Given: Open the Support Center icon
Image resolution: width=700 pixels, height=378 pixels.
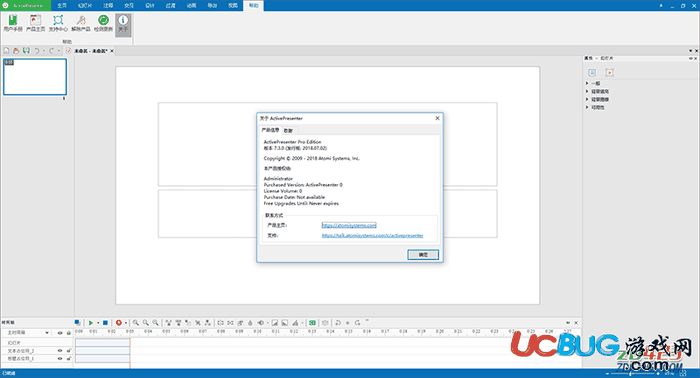Looking at the screenshot, I should pyautogui.click(x=58, y=23).
